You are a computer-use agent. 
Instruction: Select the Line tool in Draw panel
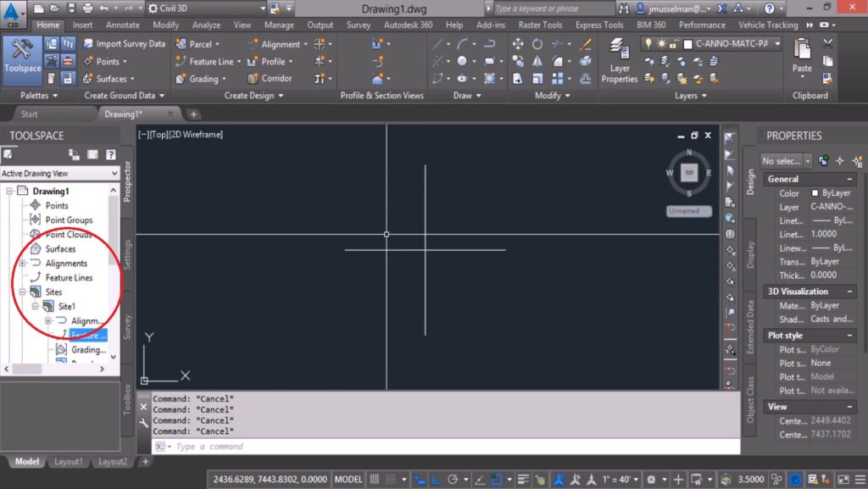437,44
